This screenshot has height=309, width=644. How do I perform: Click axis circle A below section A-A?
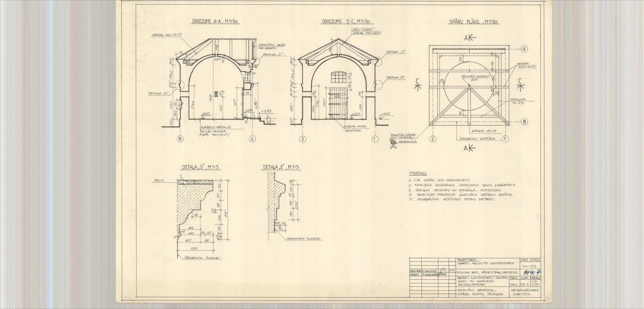tap(253, 139)
